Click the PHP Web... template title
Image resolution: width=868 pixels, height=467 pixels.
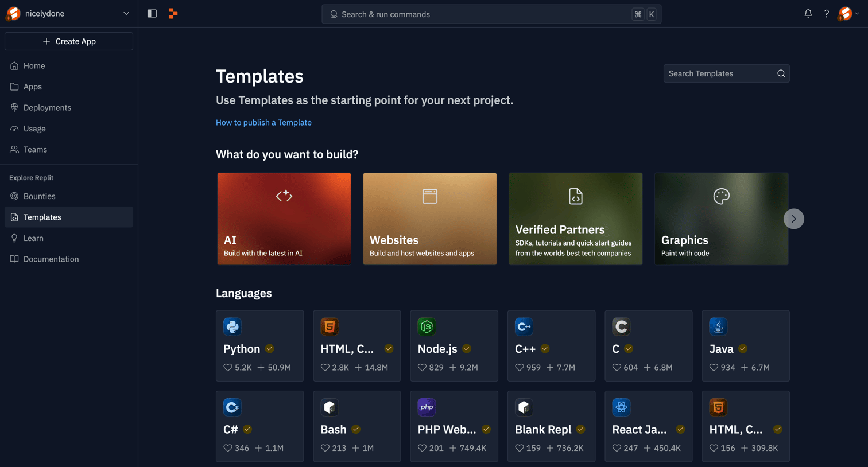[x=447, y=429]
